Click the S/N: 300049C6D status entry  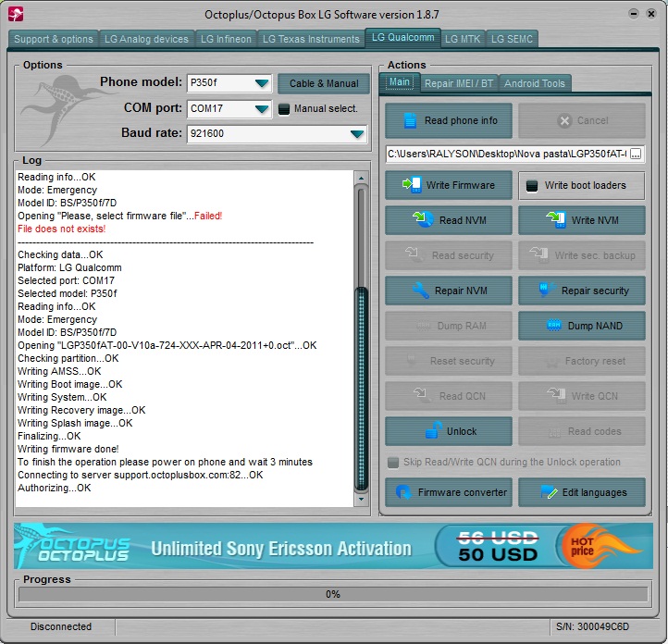pyautogui.click(x=592, y=626)
